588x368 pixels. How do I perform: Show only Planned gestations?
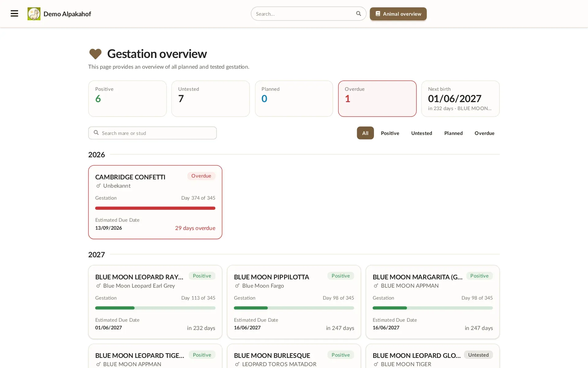pyautogui.click(x=453, y=133)
